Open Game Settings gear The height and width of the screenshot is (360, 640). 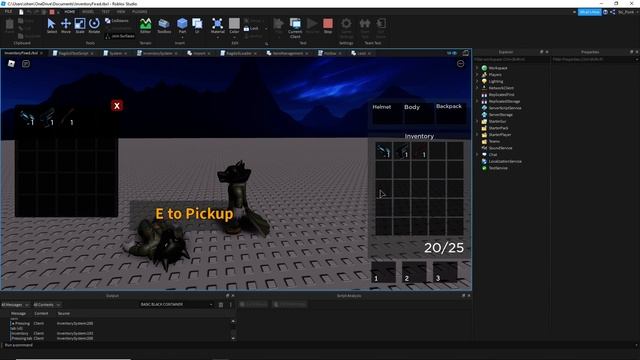click(x=346, y=28)
